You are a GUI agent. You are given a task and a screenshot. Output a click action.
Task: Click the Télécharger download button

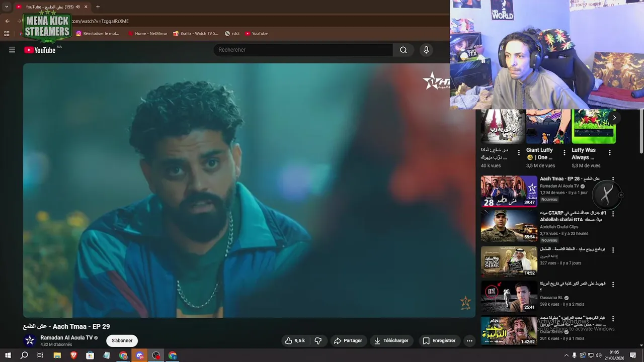click(391, 341)
